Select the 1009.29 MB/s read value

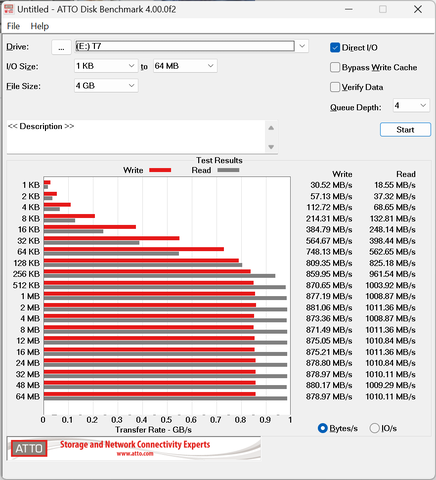click(x=390, y=385)
